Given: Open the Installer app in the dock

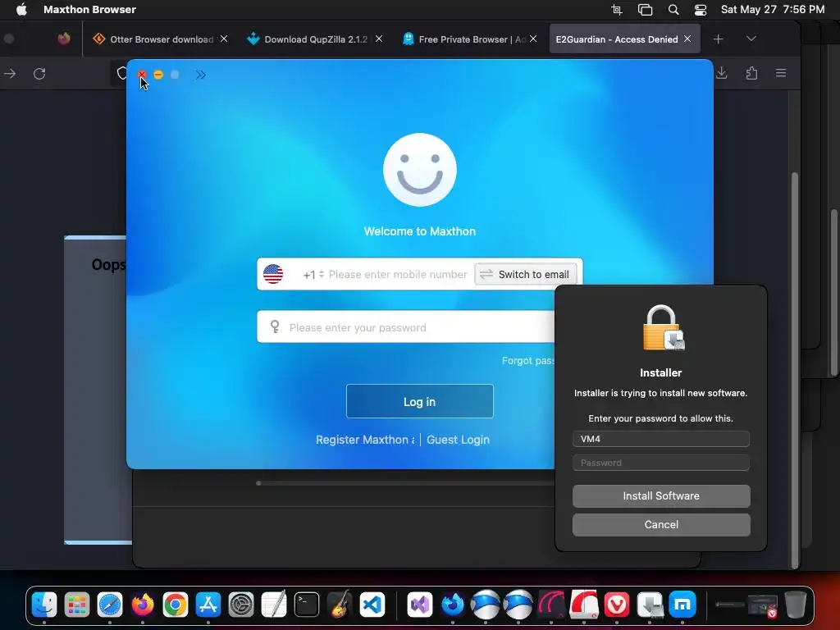Looking at the screenshot, I should tap(650, 605).
